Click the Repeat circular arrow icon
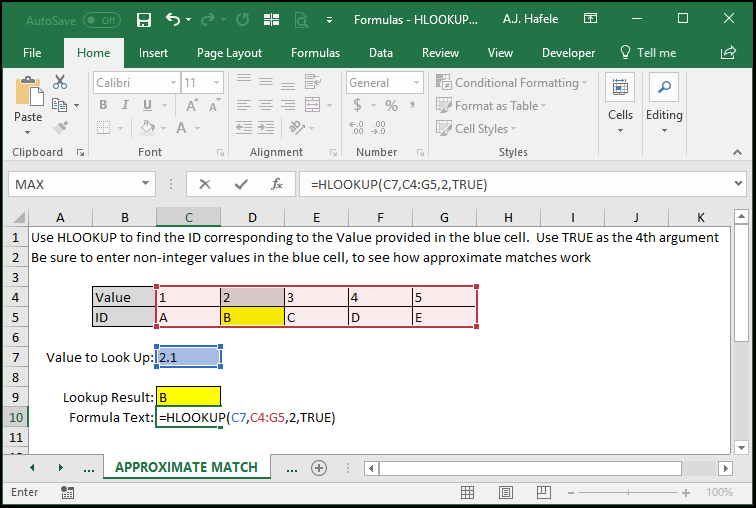Screen dimensions: 756x508 pos(243,19)
